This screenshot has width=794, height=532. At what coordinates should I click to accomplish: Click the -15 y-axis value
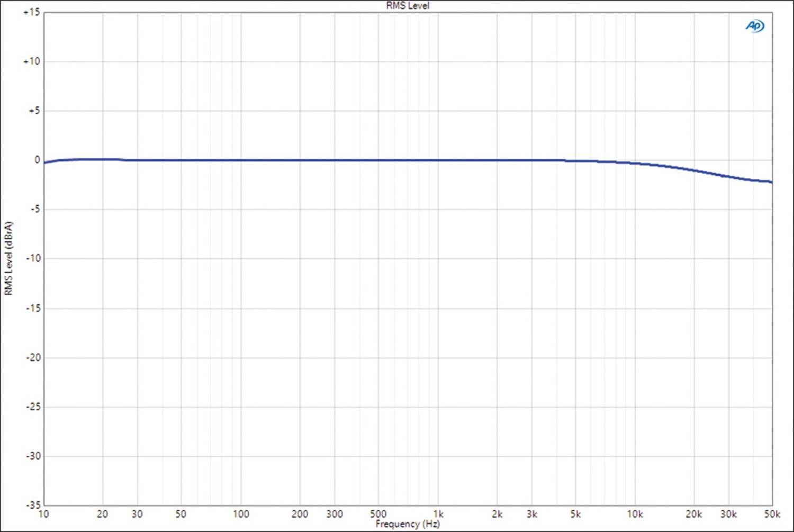coord(33,308)
